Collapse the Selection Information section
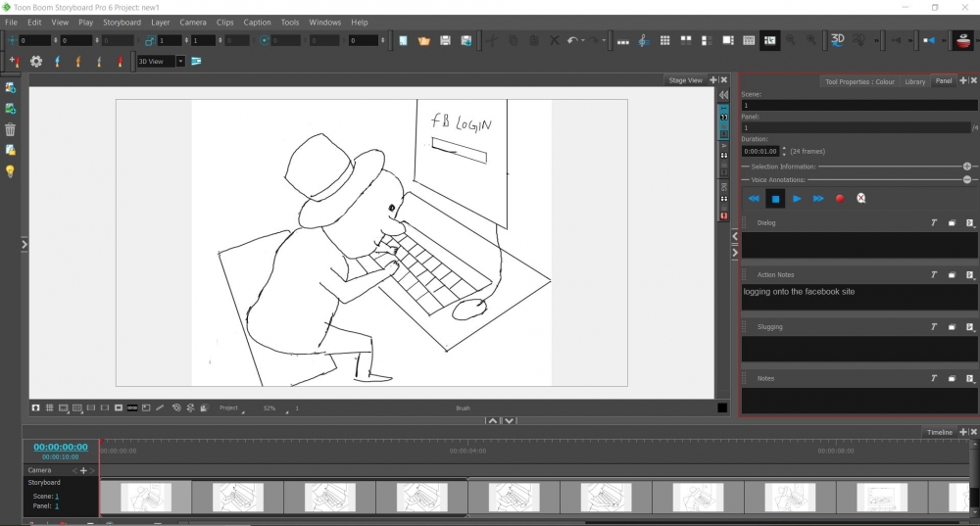The width and height of the screenshot is (980, 526). (967, 167)
